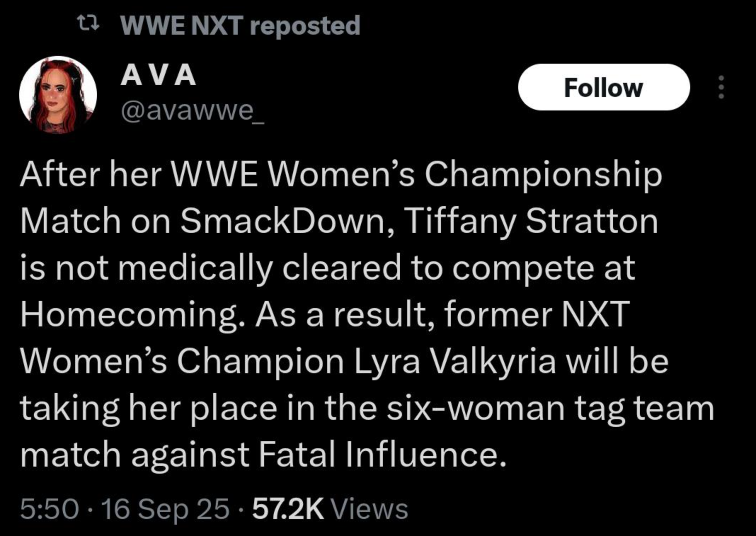Click the word Homecoming in the post
Screen dimensions: 756x536
(127, 315)
